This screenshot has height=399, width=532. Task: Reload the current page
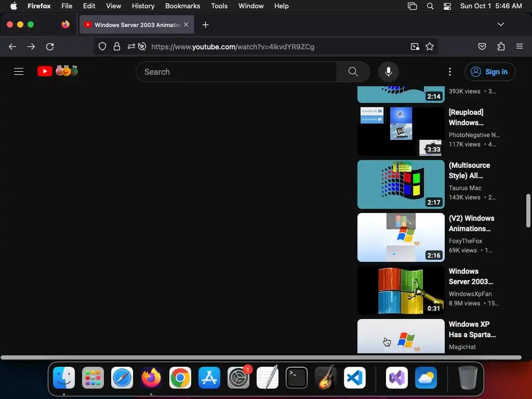tap(50, 46)
